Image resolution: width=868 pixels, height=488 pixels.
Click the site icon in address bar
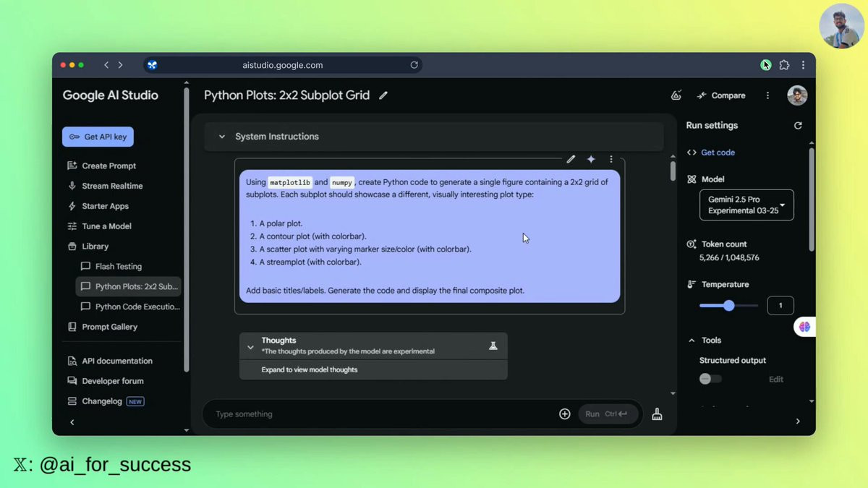click(152, 65)
